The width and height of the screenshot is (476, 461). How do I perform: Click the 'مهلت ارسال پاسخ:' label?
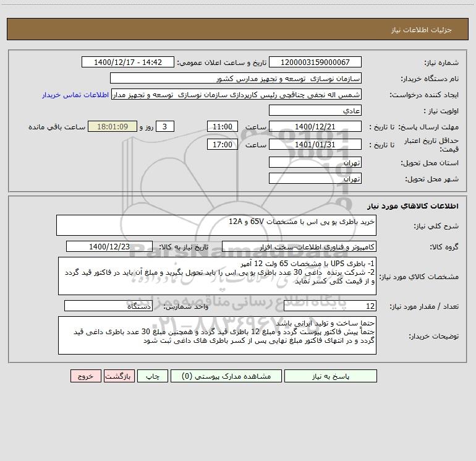coord(428,127)
